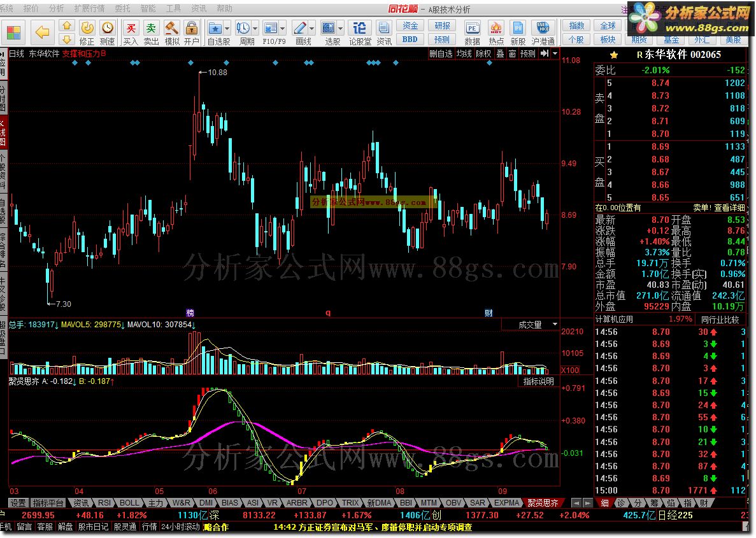Open the 工具 menu
This screenshot has width=756, height=538.
(x=173, y=9)
